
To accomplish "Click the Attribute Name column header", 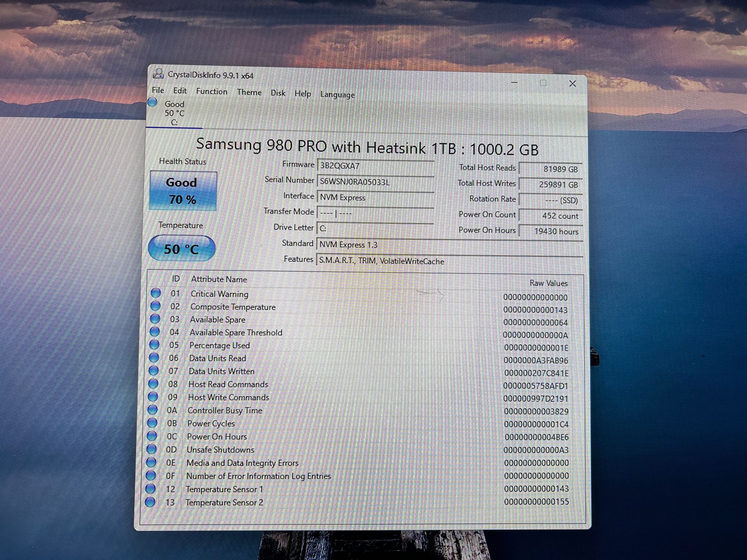I will [219, 279].
